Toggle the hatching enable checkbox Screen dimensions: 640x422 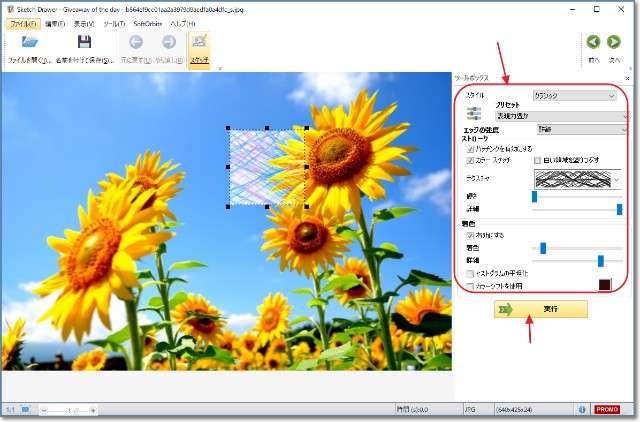click(x=471, y=148)
